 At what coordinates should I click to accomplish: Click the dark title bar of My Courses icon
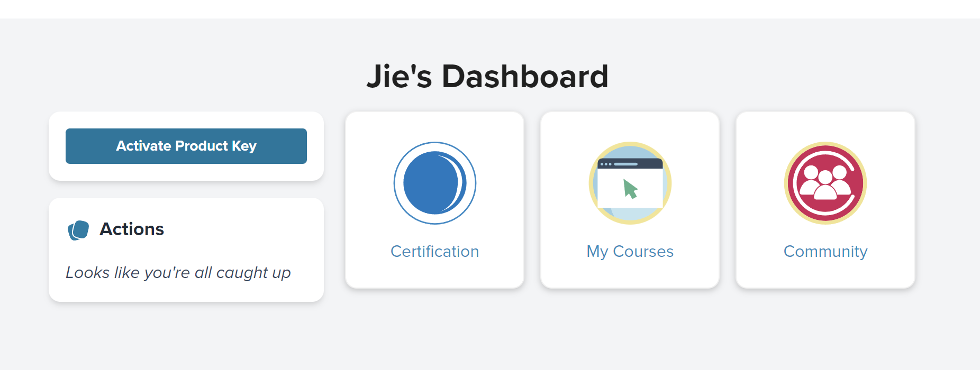[630, 164]
